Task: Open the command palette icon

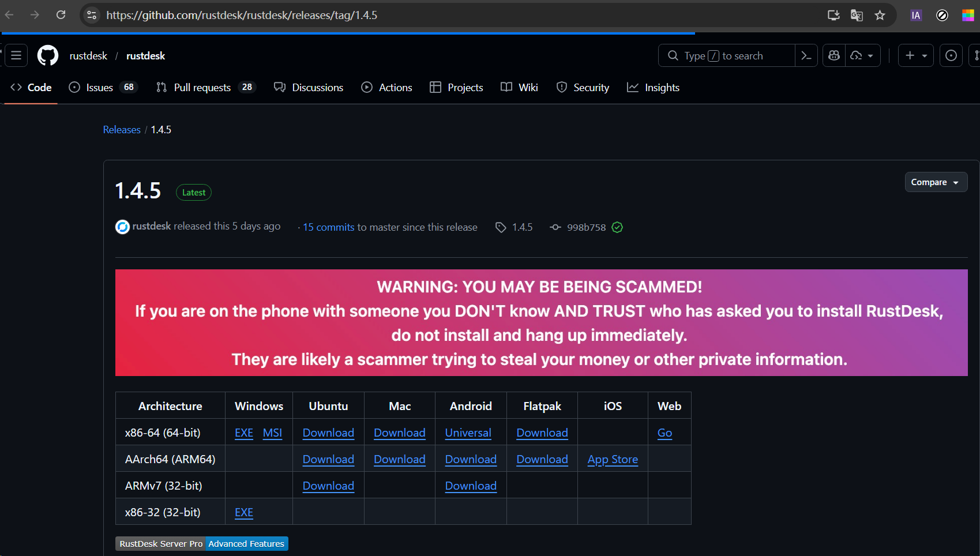Action: (x=806, y=55)
